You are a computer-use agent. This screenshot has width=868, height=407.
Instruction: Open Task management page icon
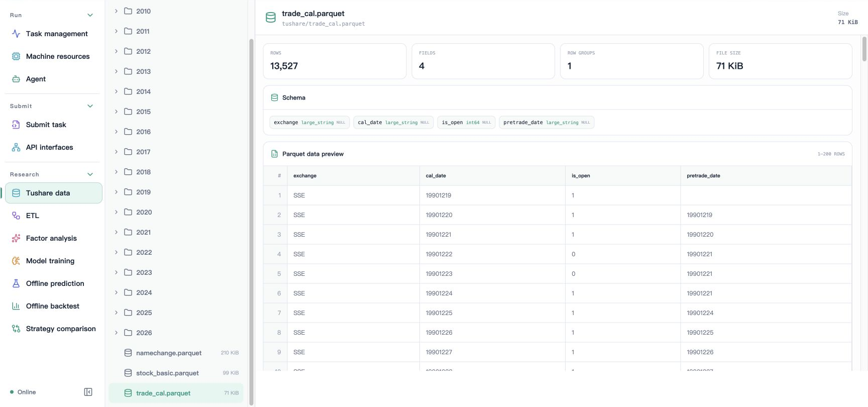click(x=16, y=34)
